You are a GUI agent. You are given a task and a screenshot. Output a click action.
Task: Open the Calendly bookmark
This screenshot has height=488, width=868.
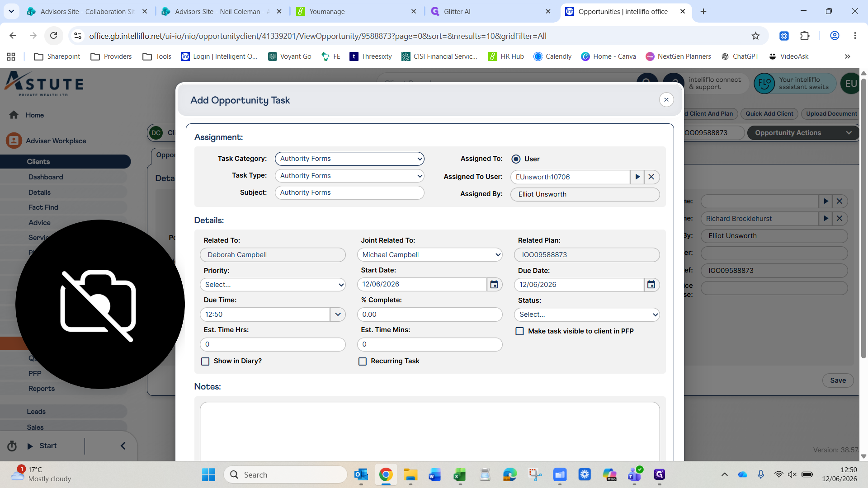pyautogui.click(x=552, y=56)
